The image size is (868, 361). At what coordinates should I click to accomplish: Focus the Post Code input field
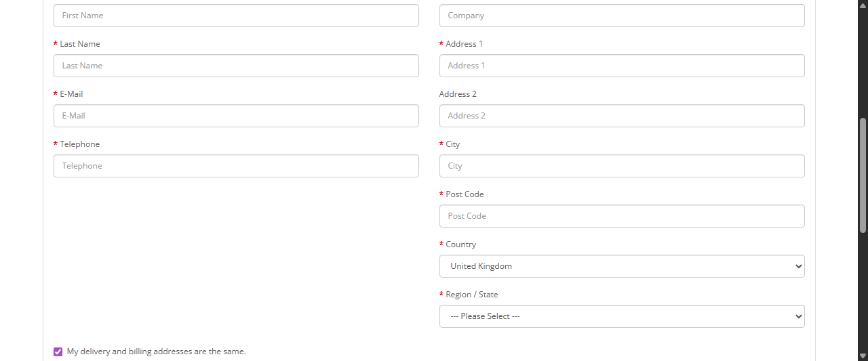tap(621, 216)
